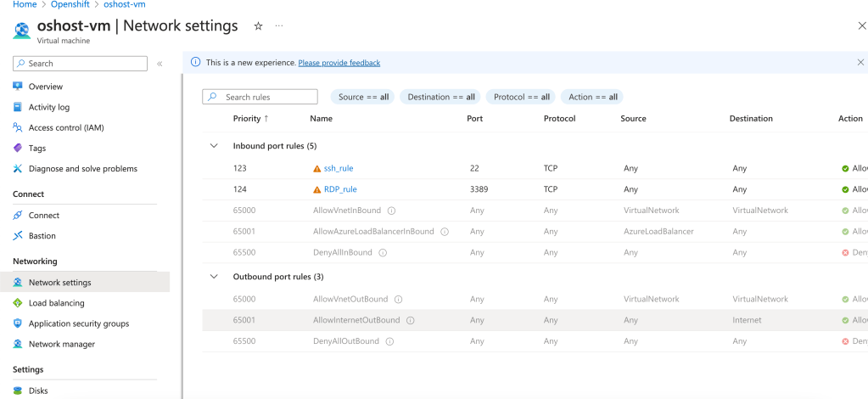Open the Destination == all filter
The image size is (868, 399).
coord(440,97)
